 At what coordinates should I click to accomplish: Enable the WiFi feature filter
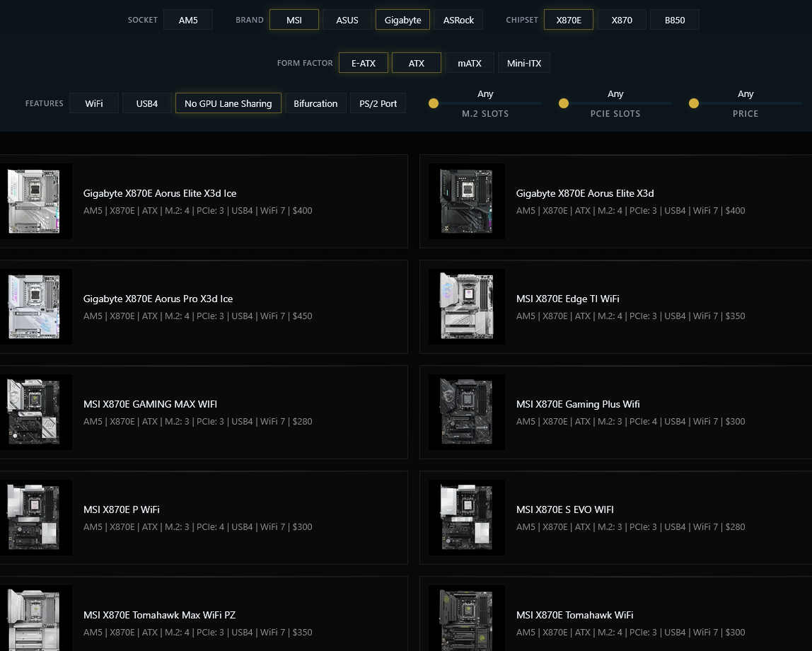point(94,103)
